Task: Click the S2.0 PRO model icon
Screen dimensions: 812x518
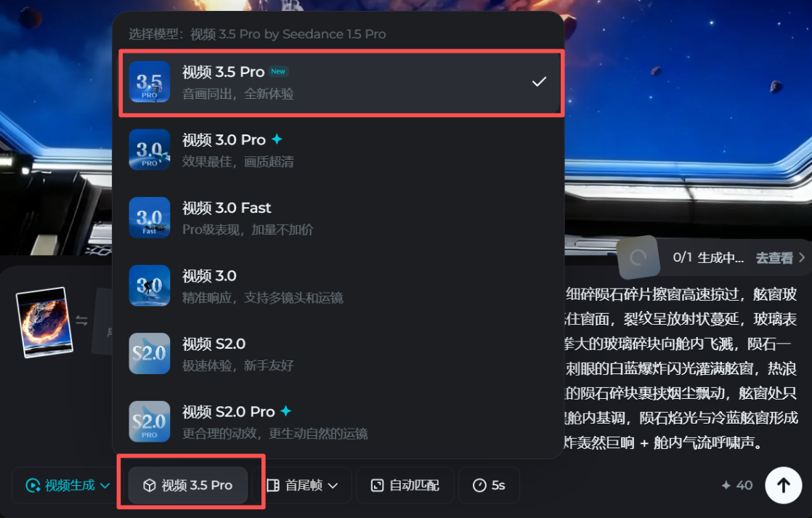Action: point(149,421)
